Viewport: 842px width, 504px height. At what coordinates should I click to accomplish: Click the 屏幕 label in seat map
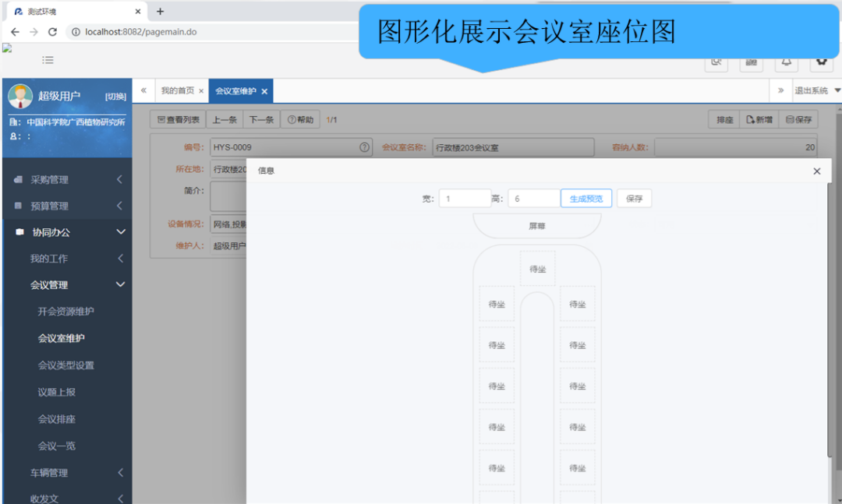[537, 226]
